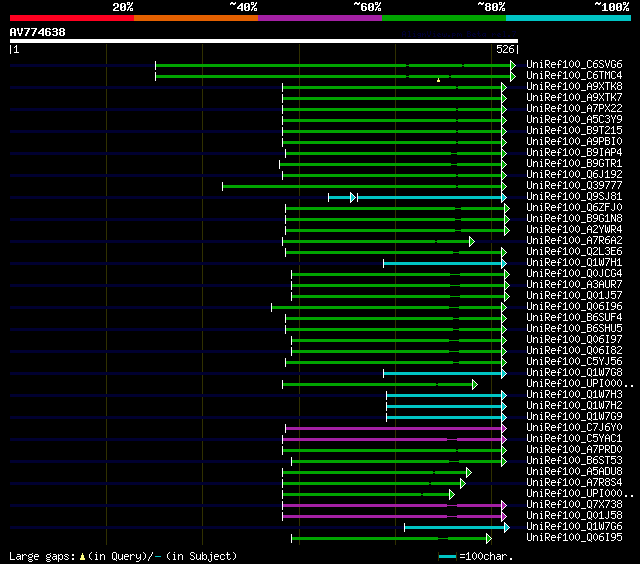This screenshot has height=564, width=640.
Task: Select the UniRef100_Q1W7H1 label
Action: [574, 263]
